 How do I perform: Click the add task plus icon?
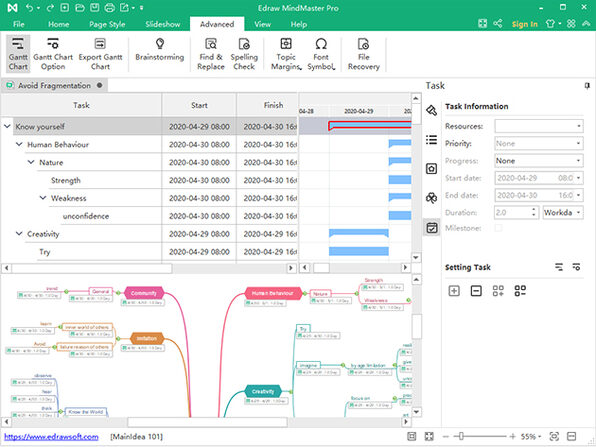(x=454, y=291)
